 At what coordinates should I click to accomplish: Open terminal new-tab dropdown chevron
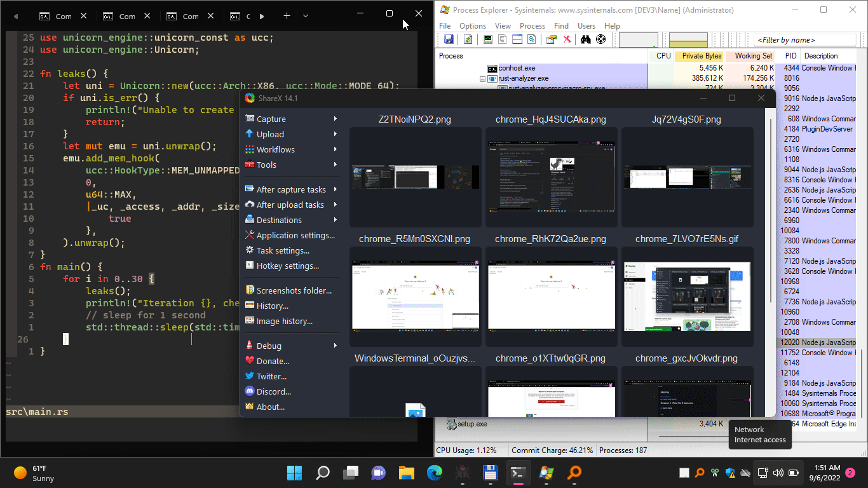(306, 16)
